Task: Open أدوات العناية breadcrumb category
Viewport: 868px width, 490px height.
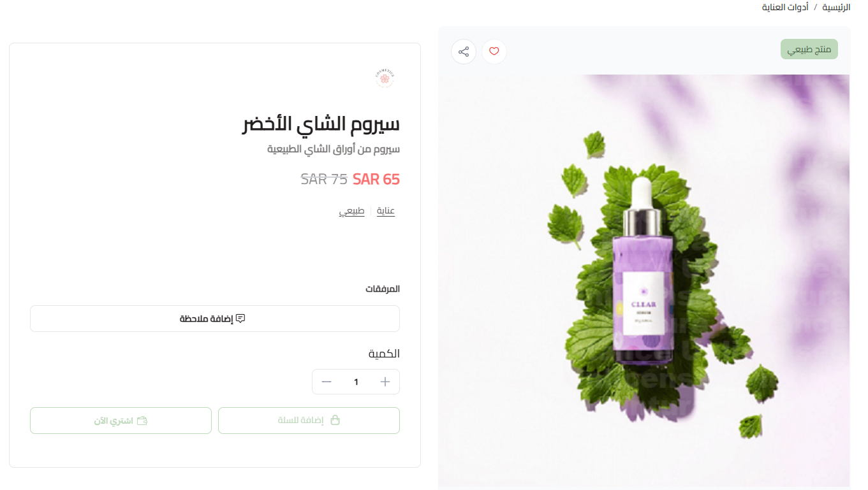Action: tap(785, 7)
